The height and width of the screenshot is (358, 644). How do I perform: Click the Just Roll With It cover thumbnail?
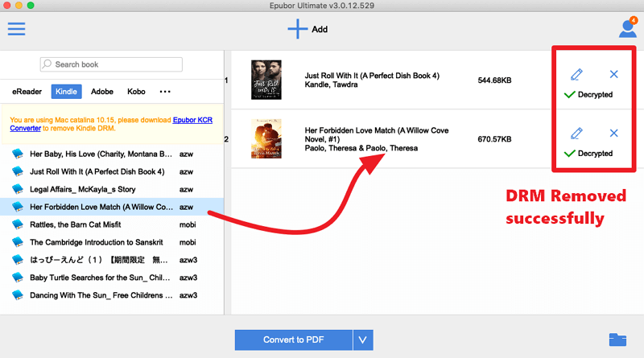coord(266,80)
